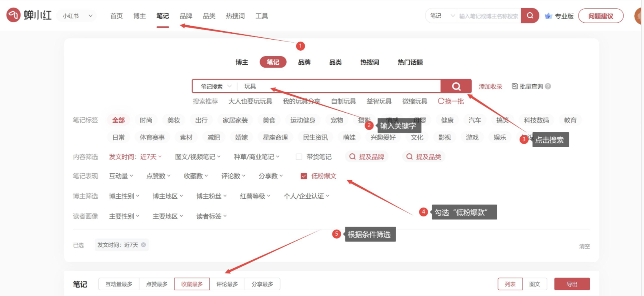Viewport: 644px width, 296px height.
Task: Open the 笔记搜索 dropdown in search box
Action: click(216, 86)
